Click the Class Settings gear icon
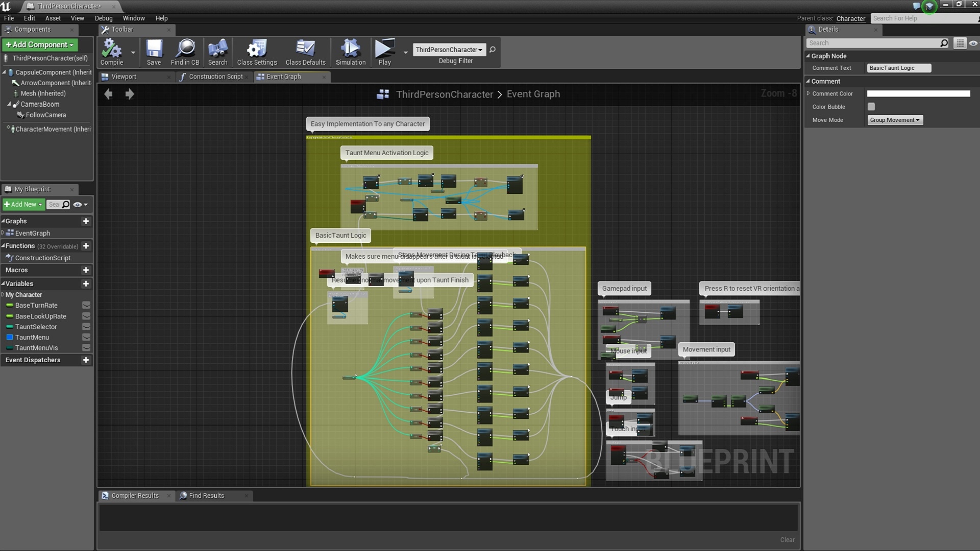Viewport: 980px width, 551px height. (x=256, y=49)
